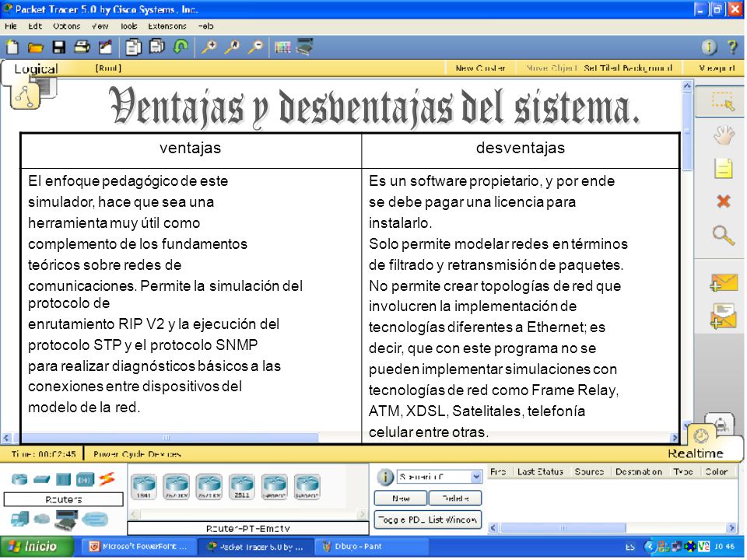Click the green Undo arrow icon
747x560 pixels.
pyautogui.click(x=181, y=47)
